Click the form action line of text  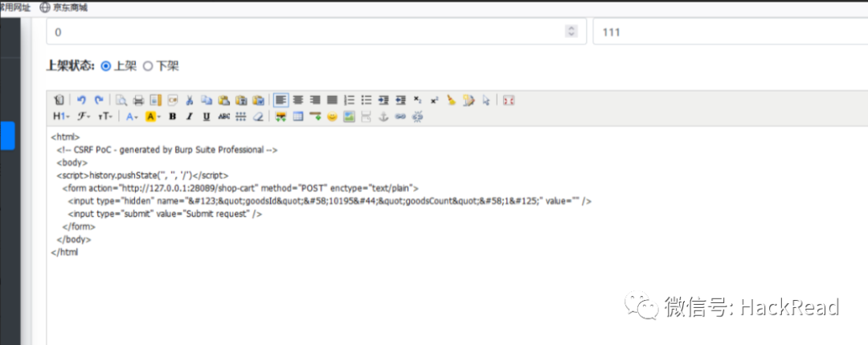240,188
